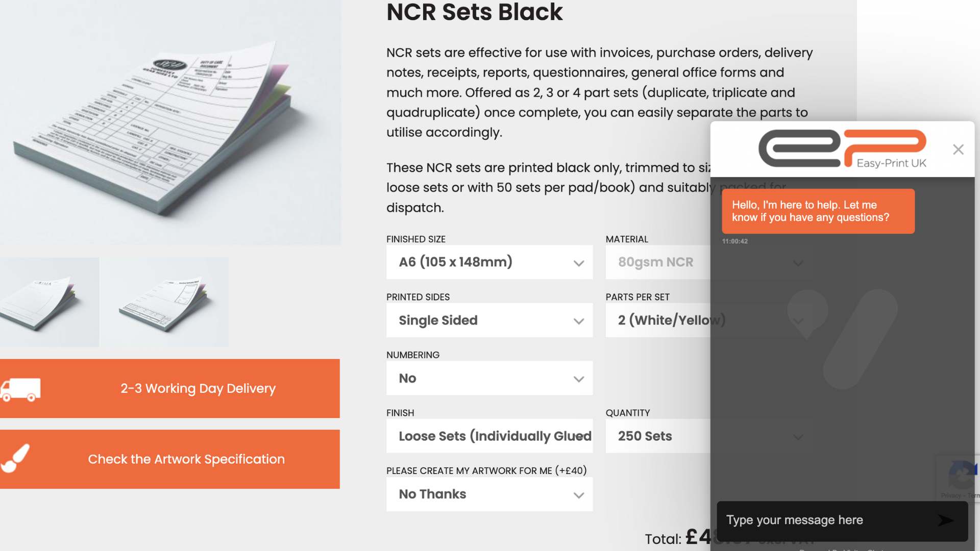Expand the Numbering dropdown

click(489, 379)
